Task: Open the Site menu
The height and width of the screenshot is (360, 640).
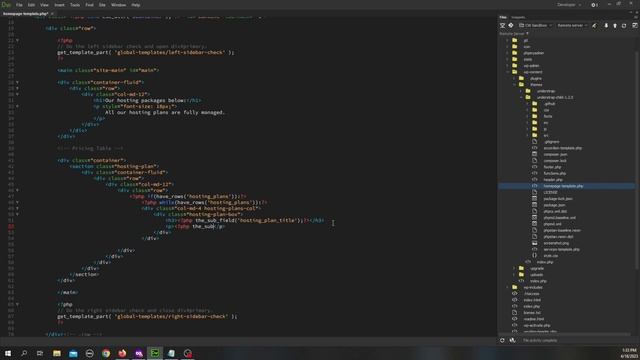Action: (x=102, y=5)
